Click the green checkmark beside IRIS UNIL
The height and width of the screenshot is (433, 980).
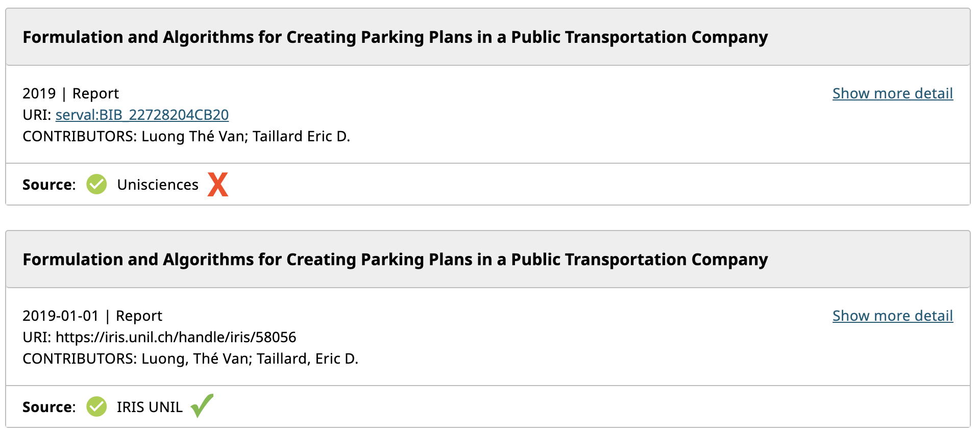[x=202, y=406]
